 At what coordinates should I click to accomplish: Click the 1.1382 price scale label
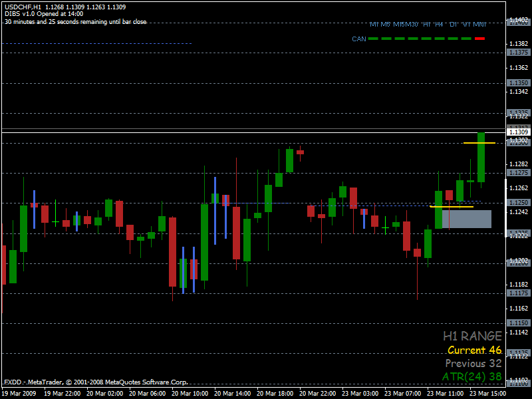click(519, 44)
